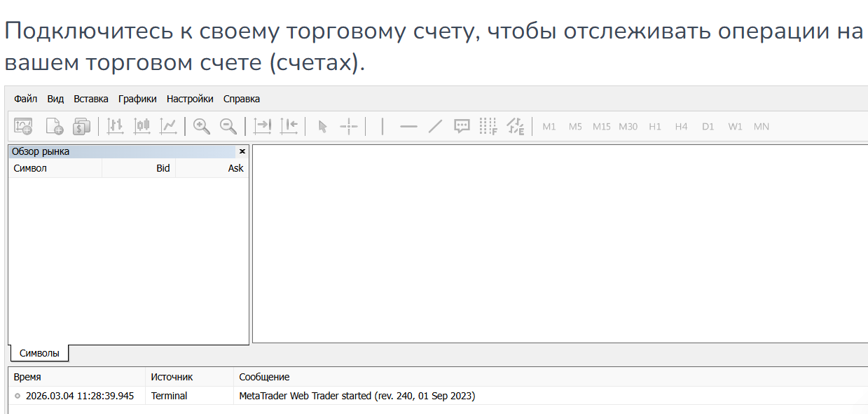
Task: Open the Файл menu
Action: coord(26,99)
